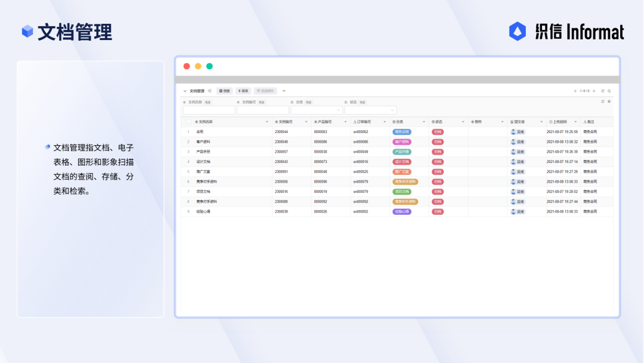The image size is (644, 363).
Task: Go to previous page arrow
Action: 575,91
